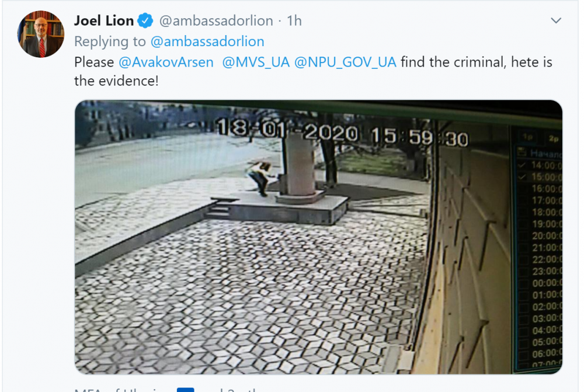Open the tweet options chevron menu

[556, 20]
